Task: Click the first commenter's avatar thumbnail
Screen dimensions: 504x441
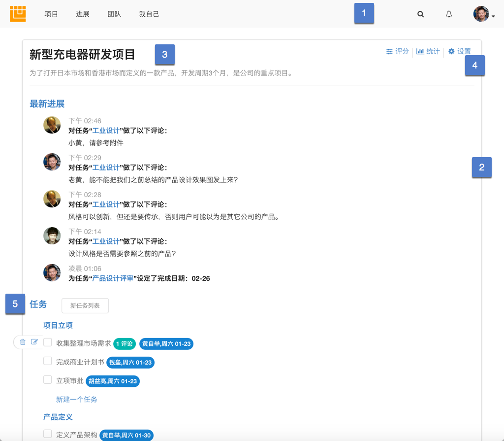Action: tap(52, 125)
